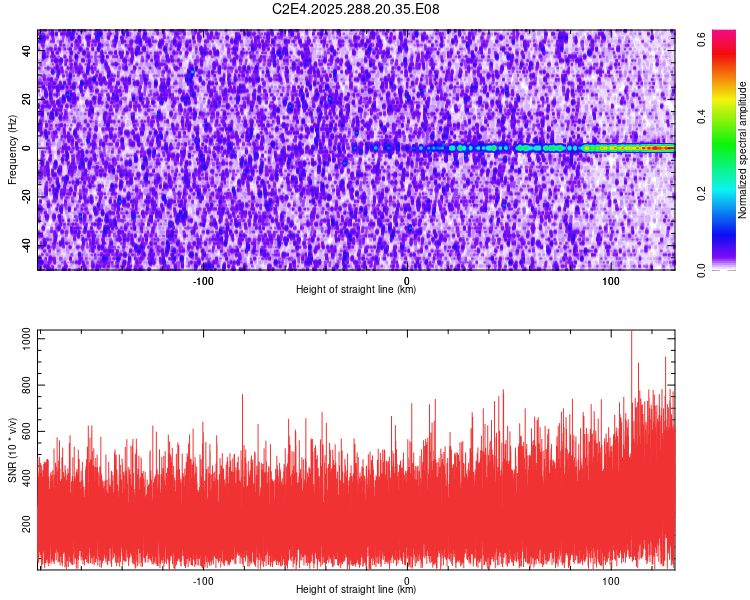Click the -40 tick on the frequency axis
The width and height of the screenshot is (750, 600).
click(x=27, y=245)
